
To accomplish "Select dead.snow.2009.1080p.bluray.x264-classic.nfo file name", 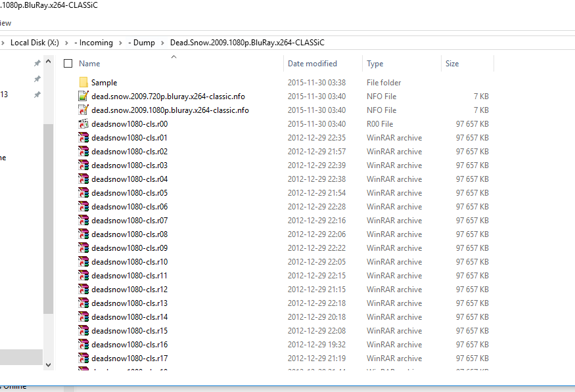I will tap(170, 110).
